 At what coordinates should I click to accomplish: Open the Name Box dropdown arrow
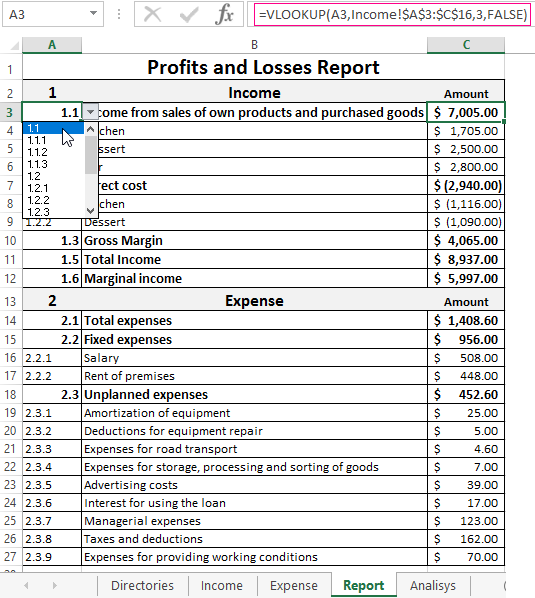point(93,14)
